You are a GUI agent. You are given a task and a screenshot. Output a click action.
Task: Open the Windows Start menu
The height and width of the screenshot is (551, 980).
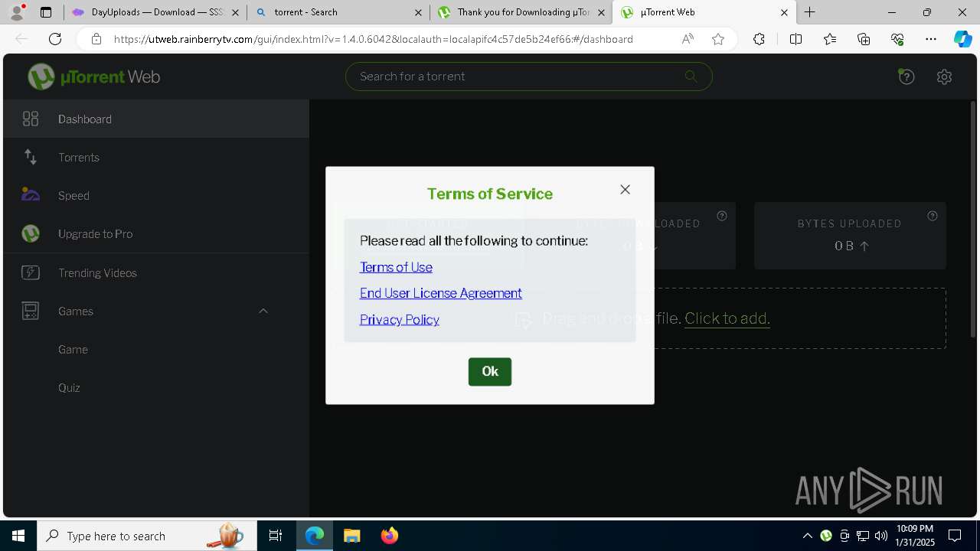click(x=18, y=536)
